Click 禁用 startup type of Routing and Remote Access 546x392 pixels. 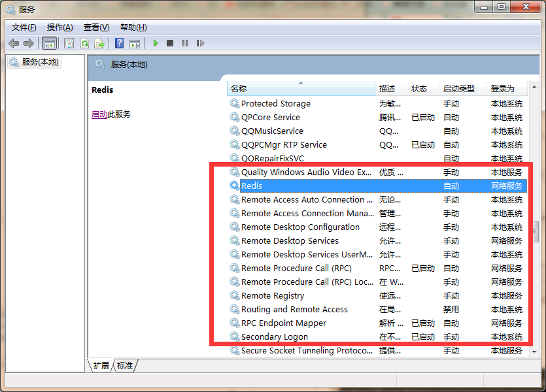(x=451, y=309)
